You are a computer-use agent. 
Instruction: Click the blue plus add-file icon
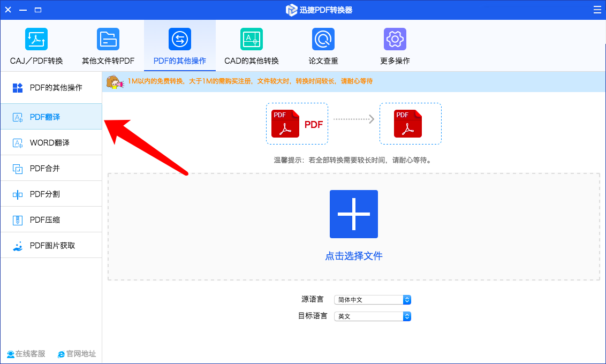tap(354, 214)
